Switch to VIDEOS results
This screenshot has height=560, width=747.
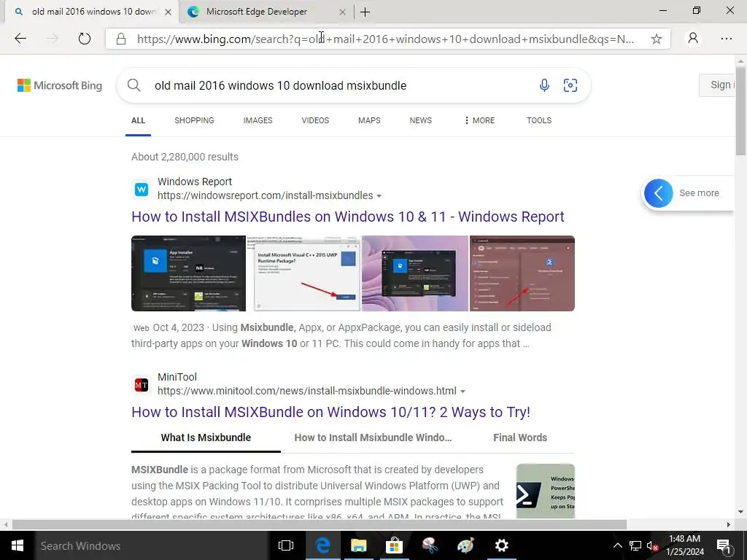315,120
